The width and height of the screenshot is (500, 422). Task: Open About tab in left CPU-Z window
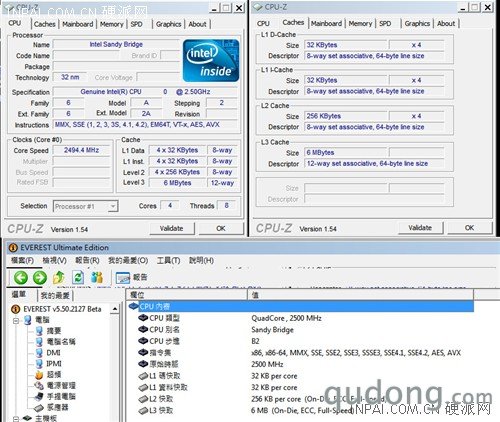pyautogui.click(x=197, y=24)
